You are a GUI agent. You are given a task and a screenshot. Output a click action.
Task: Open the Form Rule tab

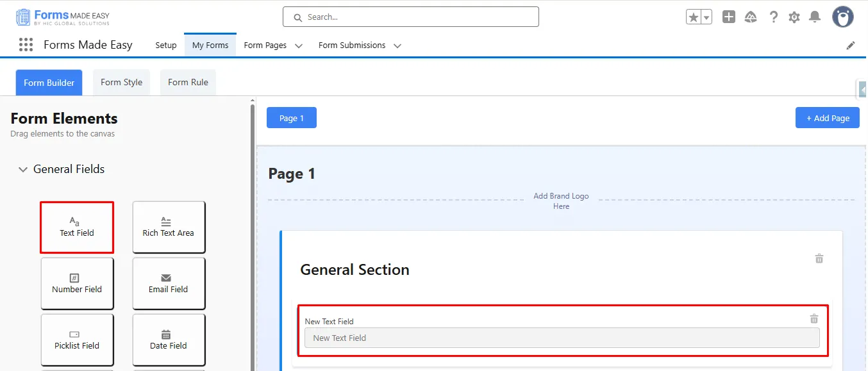tap(188, 82)
